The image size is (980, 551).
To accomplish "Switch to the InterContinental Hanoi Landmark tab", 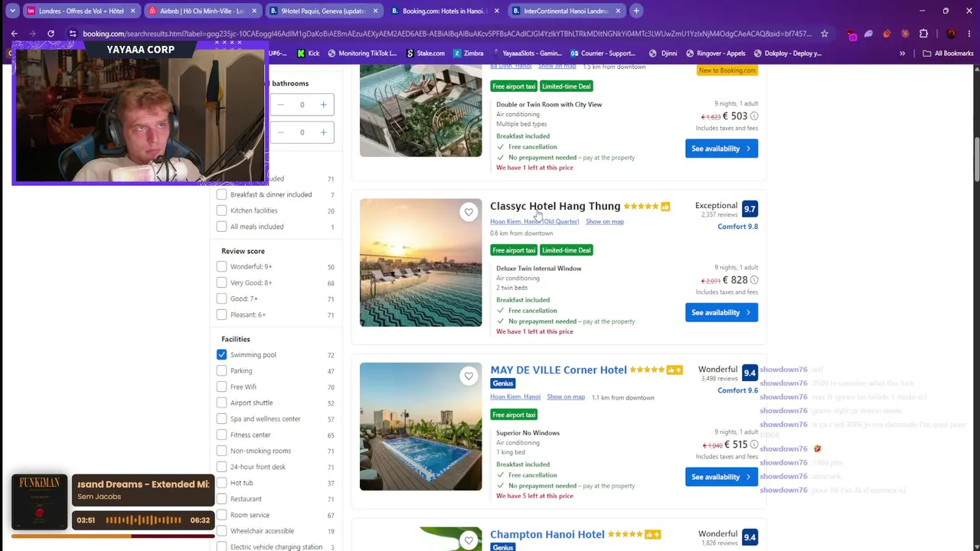I will [567, 11].
